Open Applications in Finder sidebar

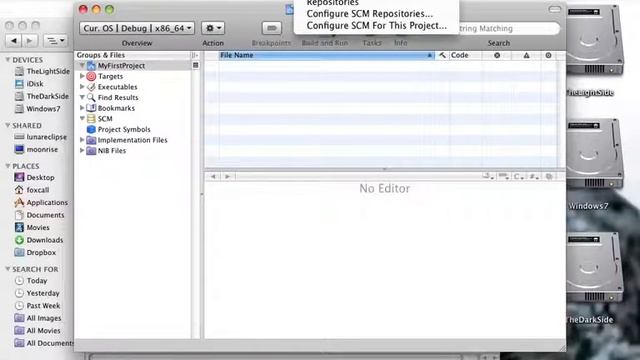tap(41, 202)
